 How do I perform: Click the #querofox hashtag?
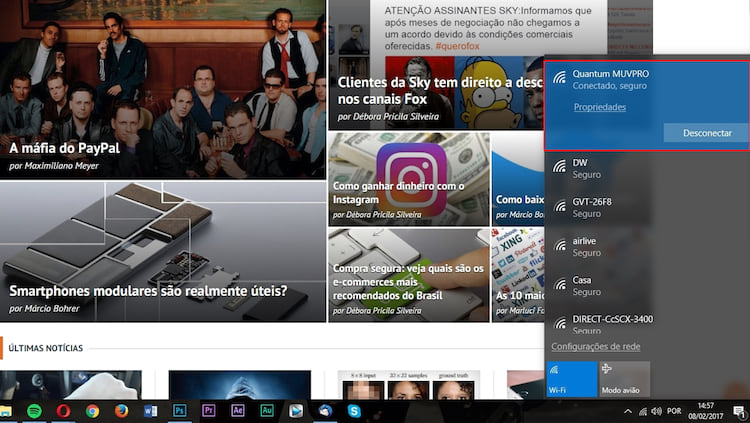click(457, 46)
